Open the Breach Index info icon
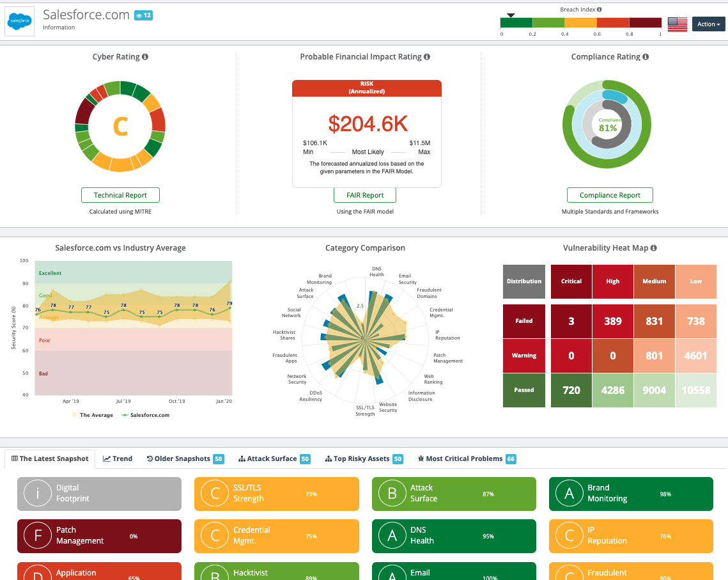Screen dimensions: 728x580 click(x=600, y=10)
